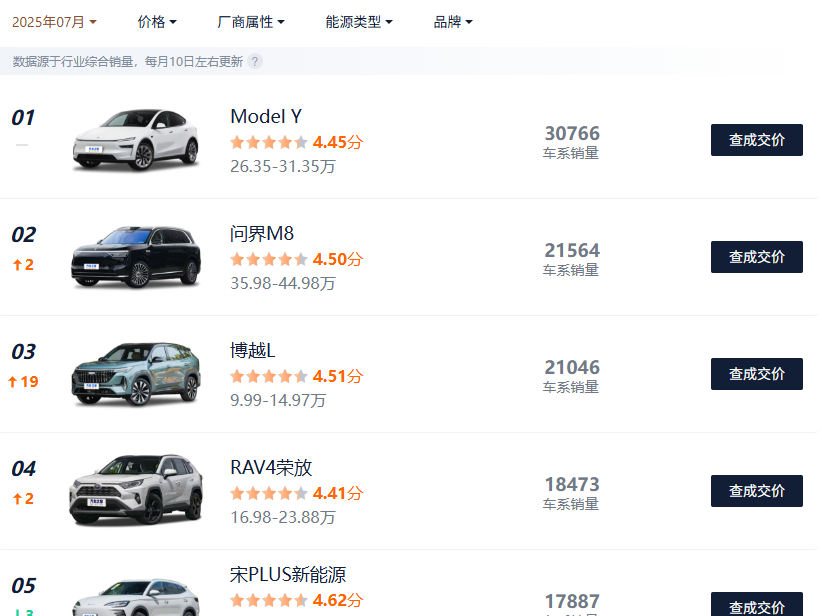Click the rank-up 19 arrow indicator

click(x=23, y=382)
